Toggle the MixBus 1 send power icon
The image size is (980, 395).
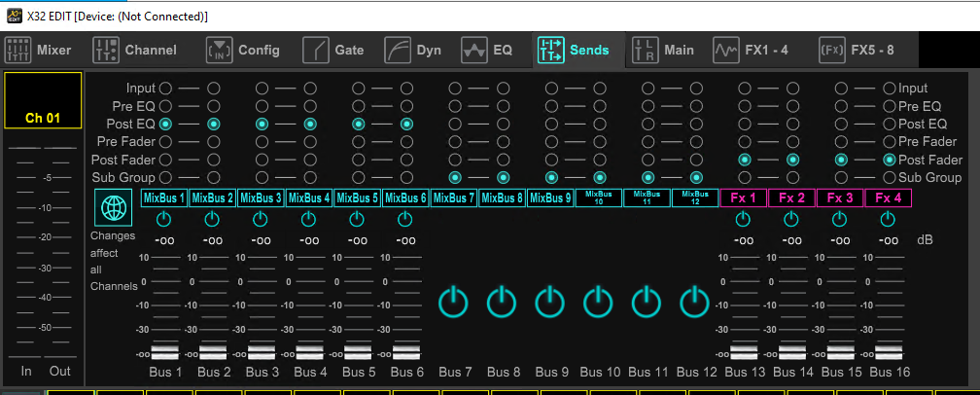[x=163, y=219]
